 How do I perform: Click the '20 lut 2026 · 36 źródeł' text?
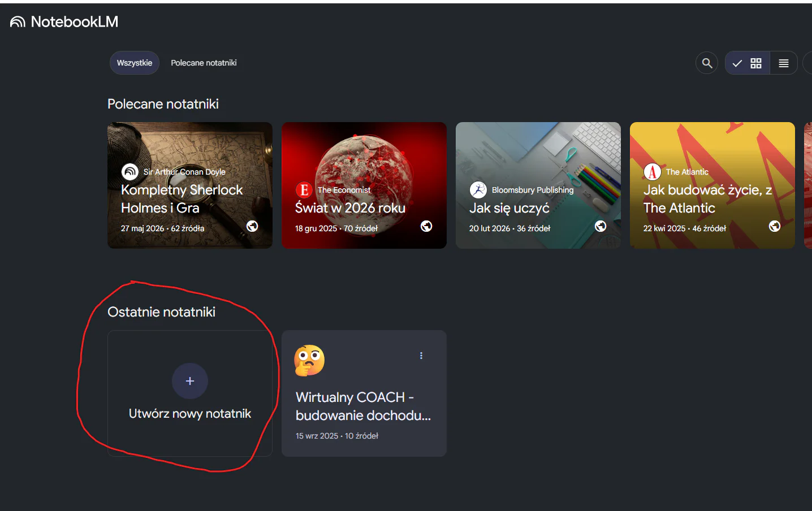[x=509, y=228]
